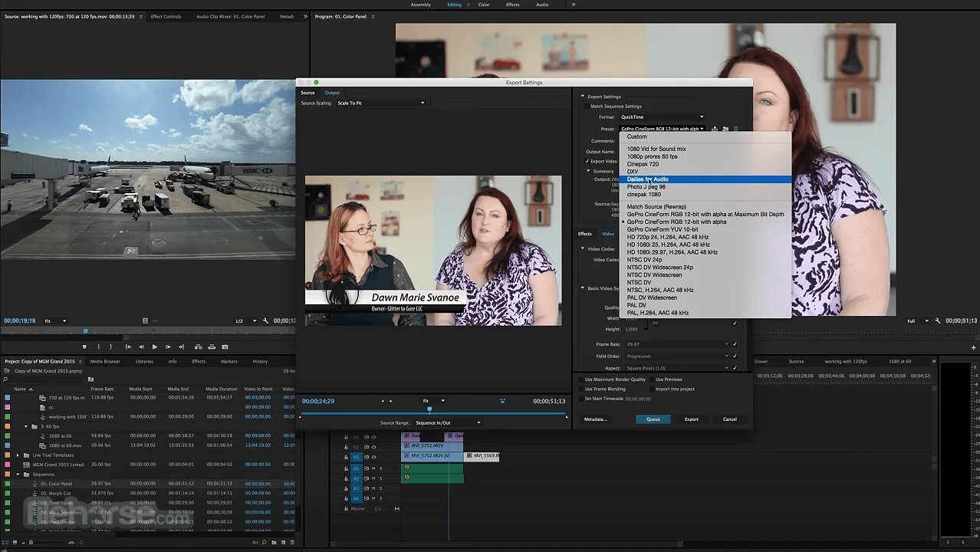Click the Save Preset icon next to Preset
This screenshot has height=552, width=980.
click(x=715, y=129)
